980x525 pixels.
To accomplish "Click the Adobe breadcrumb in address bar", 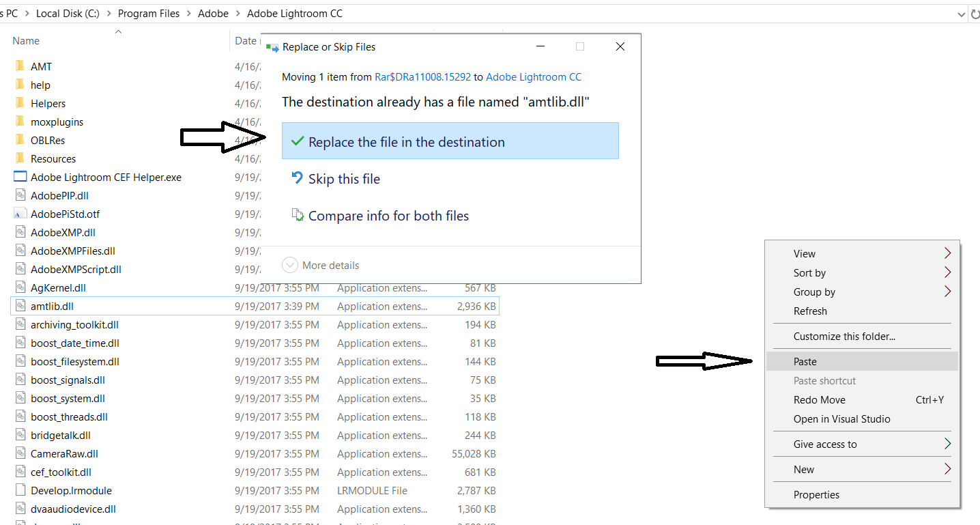I will pyautogui.click(x=213, y=14).
